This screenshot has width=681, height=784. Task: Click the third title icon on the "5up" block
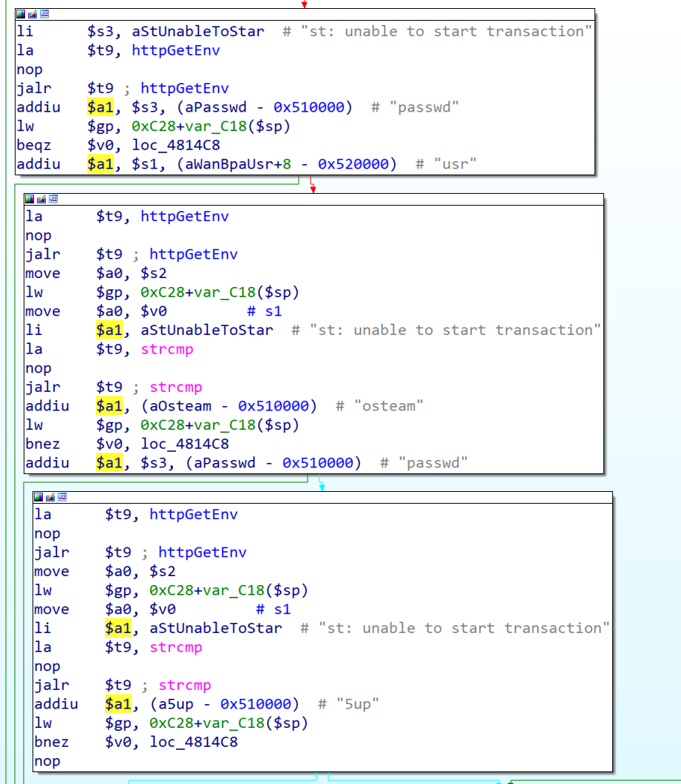[62, 497]
